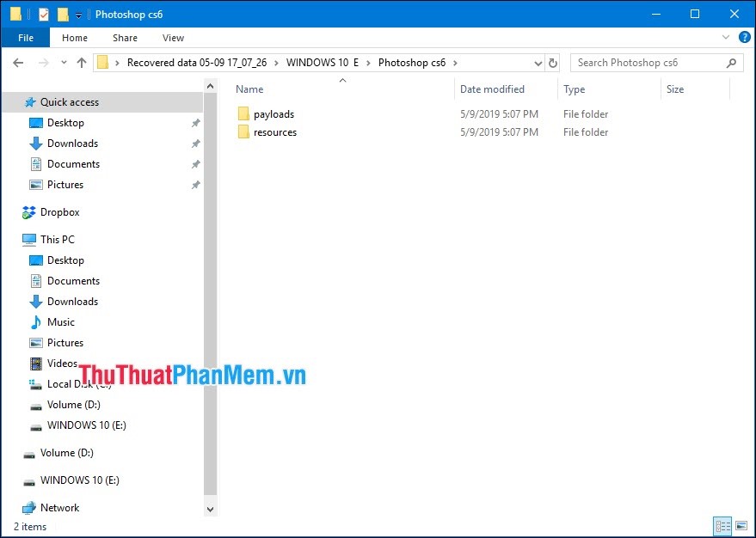The image size is (756, 538).
Task: Click the Help question mark icon
Action: [743, 38]
